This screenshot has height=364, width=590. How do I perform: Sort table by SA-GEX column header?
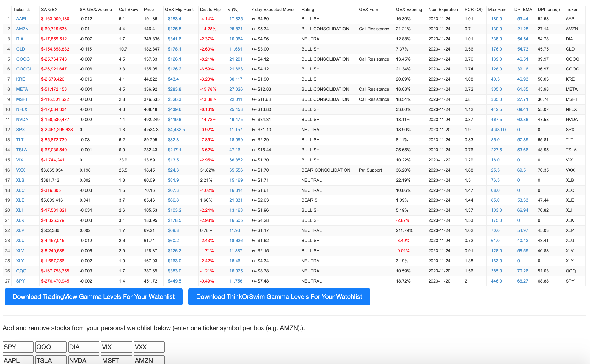[x=49, y=10]
